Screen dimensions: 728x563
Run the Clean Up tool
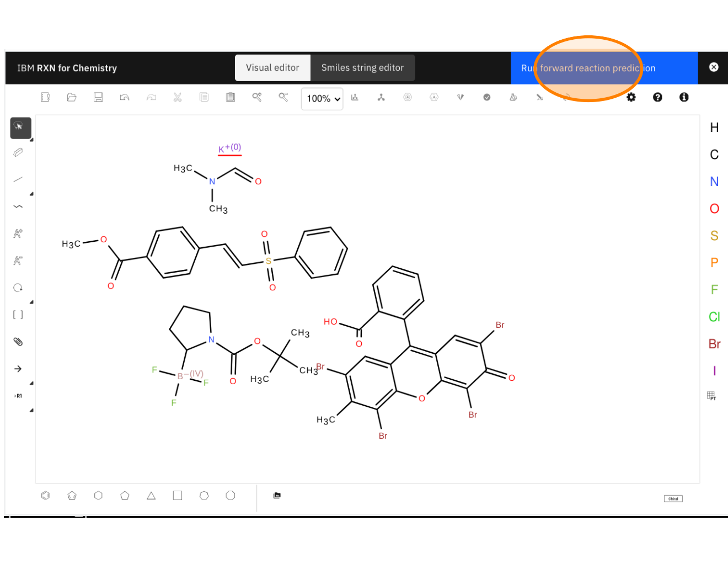click(381, 97)
